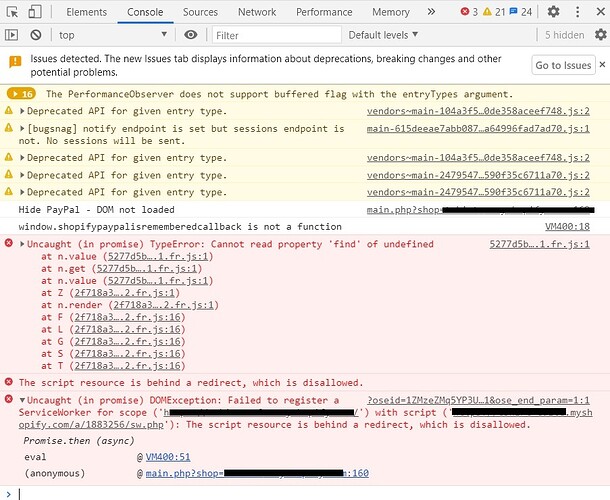Click the yellow warning count indicator
This screenshot has width=610, height=500.
click(x=494, y=12)
